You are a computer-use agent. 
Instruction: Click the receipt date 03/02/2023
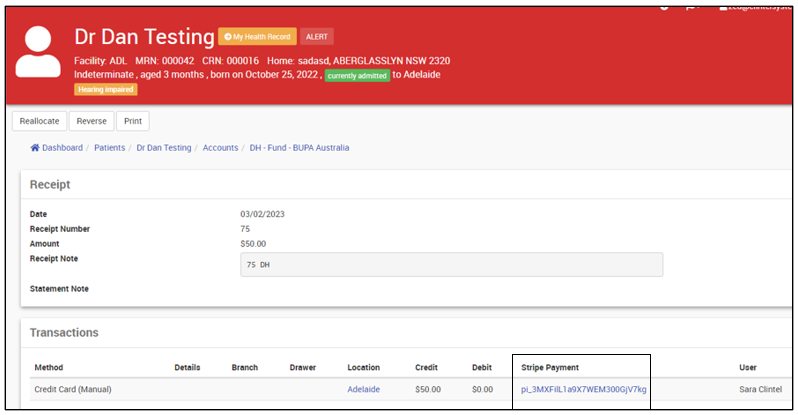(x=263, y=214)
